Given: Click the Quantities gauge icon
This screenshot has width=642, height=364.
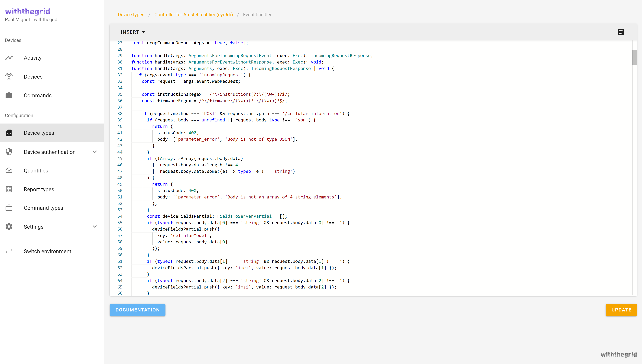Looking at the screenshot, I should tap(9, 170).
